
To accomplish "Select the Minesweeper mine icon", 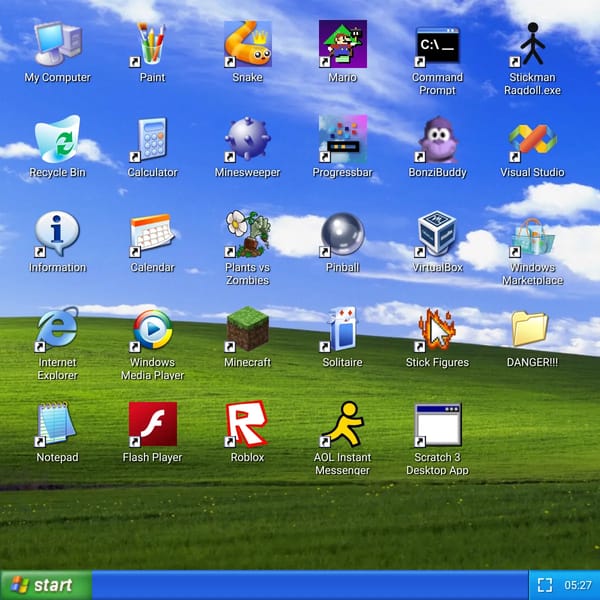I will point(248,139).
